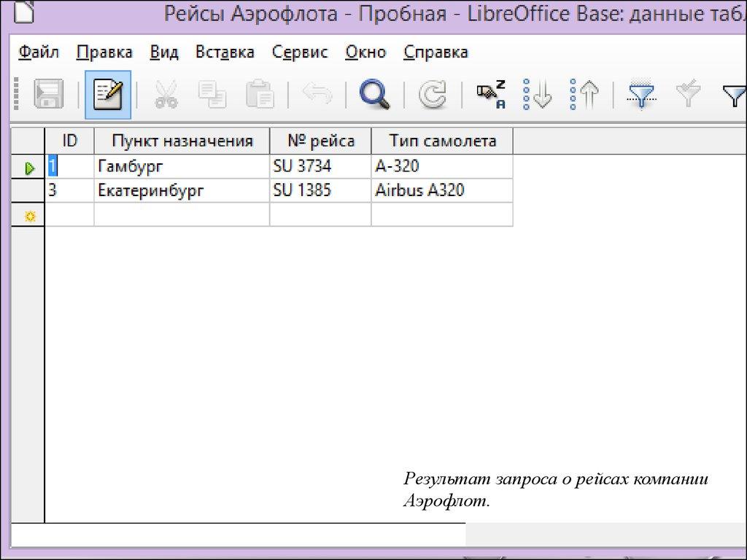Toggle the Apply Filter icon
Viewport: 747px width, 560px height.
tap(687, 95)
